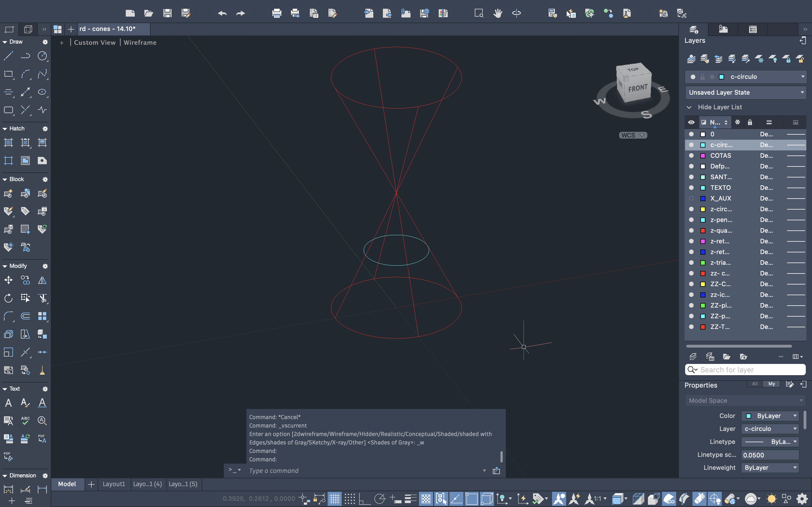
Task: Select the Mirror modify tool
Action: 42,280
